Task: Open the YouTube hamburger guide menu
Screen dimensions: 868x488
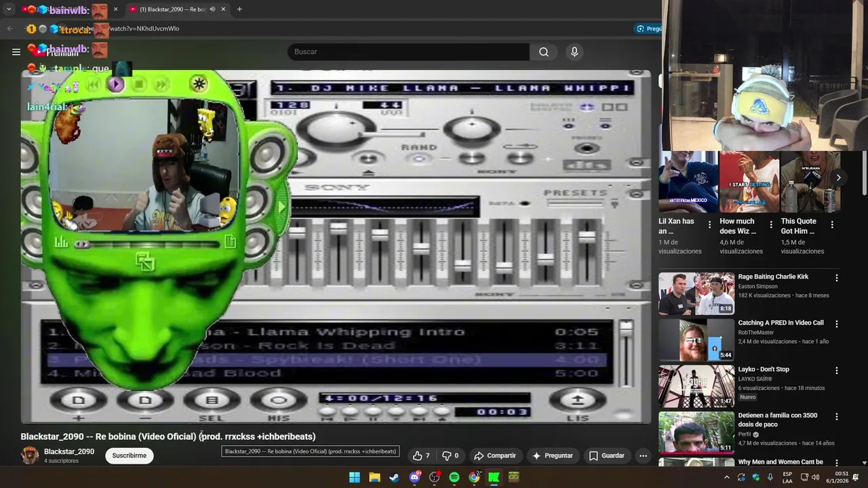Action: tap(16, 52)
